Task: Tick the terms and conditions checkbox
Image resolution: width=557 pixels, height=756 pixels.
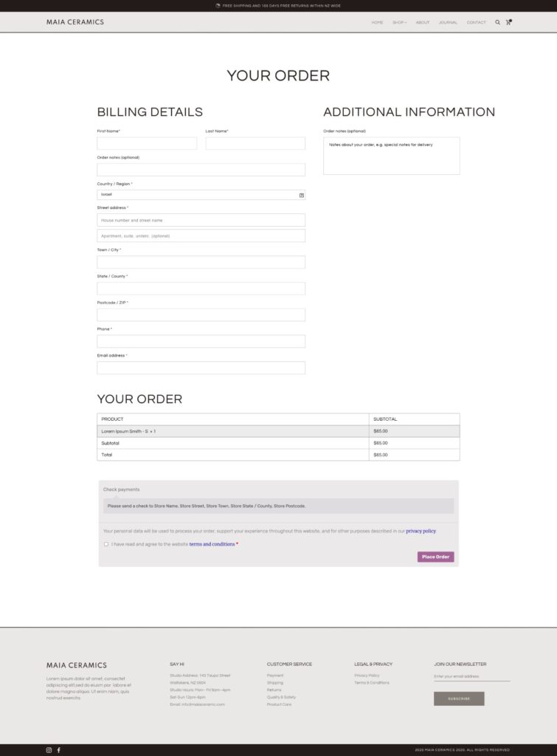Action: pyautogui.click(x=106, y=544)
